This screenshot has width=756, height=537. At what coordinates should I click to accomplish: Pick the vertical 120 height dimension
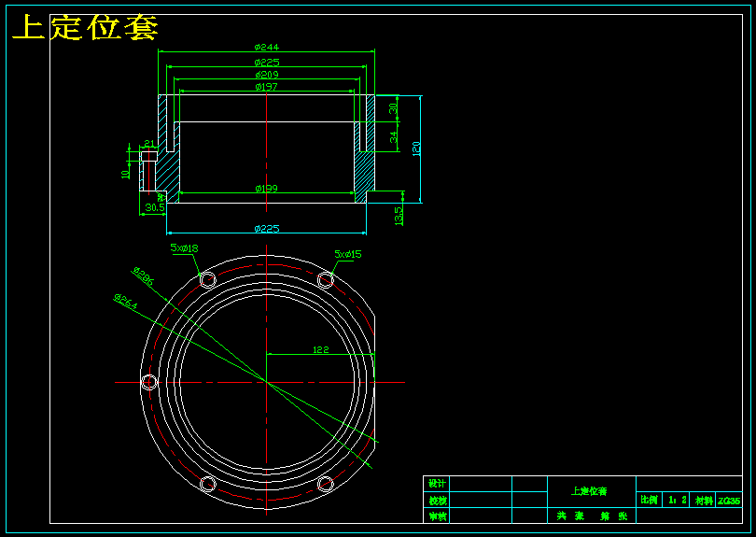coord(416,148)
